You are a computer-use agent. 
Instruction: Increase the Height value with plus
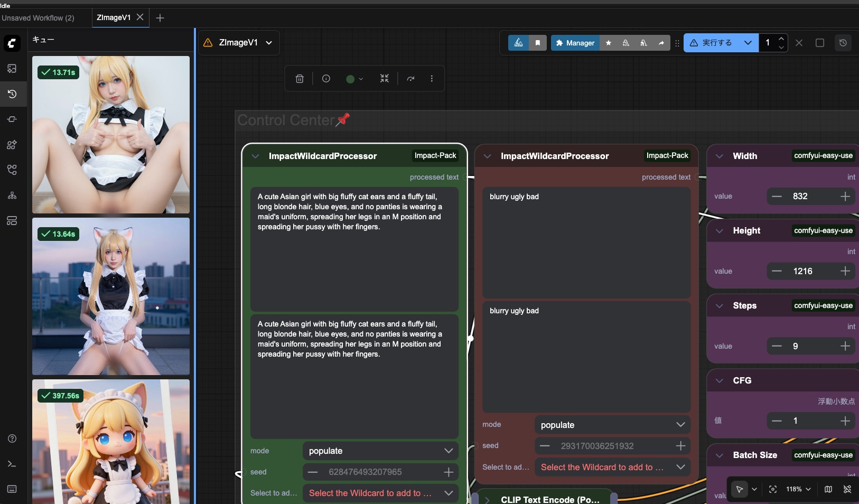pyautogui.click(x=845, y=271)
